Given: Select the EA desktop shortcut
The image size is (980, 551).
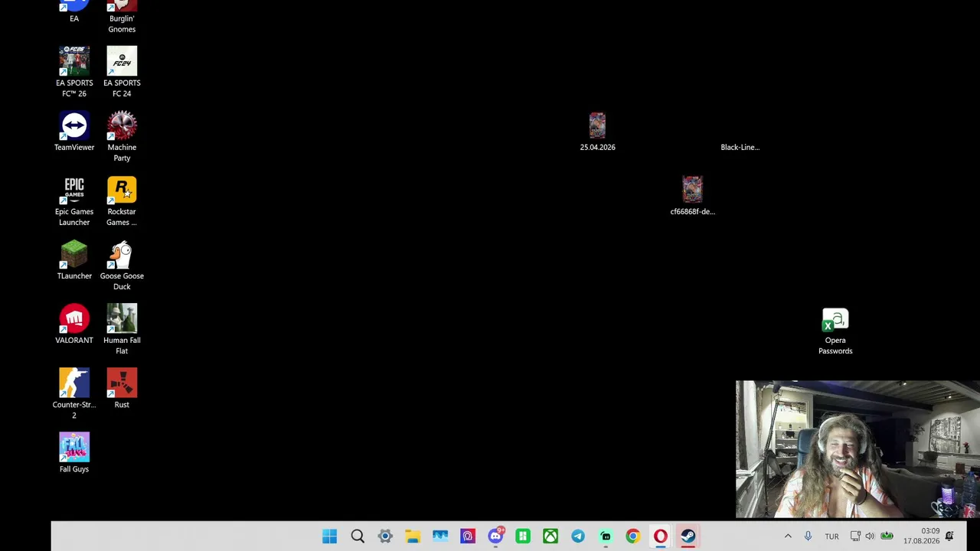Looking at the screenshot, I should click(x=74, y=11).
